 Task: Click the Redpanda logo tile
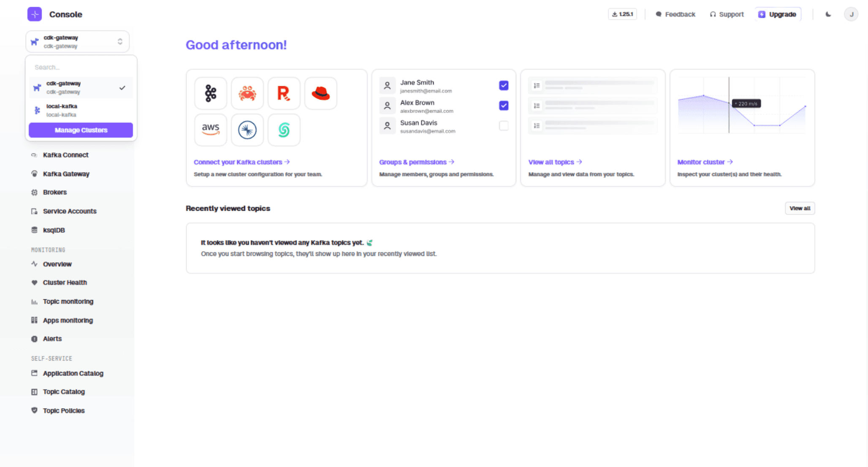284,93
